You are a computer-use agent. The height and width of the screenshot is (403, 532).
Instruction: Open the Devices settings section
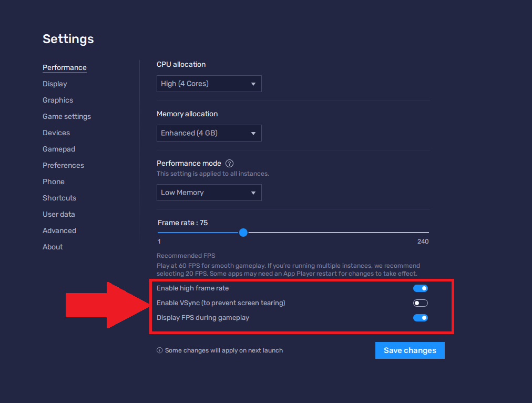[56, 132]
